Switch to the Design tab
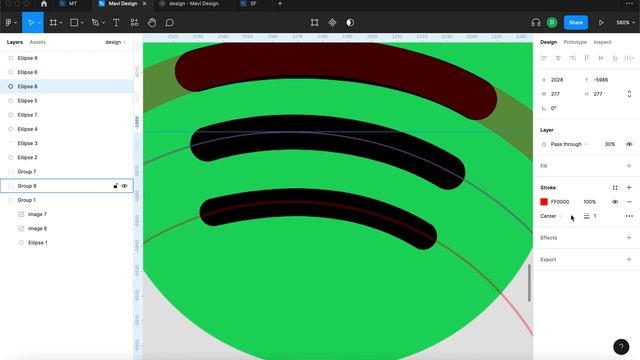Screen dimensions: 640x360 [x=548, y=42]
